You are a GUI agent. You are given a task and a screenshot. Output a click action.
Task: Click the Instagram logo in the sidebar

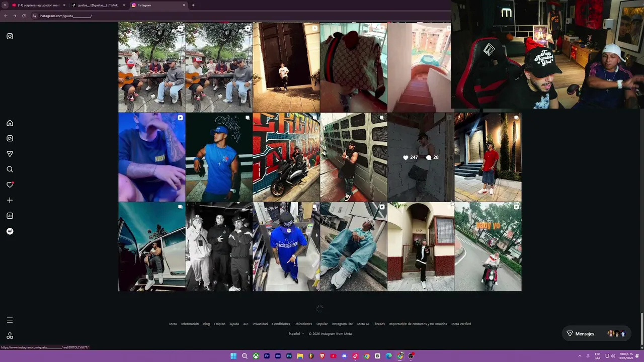click(10, 36)
